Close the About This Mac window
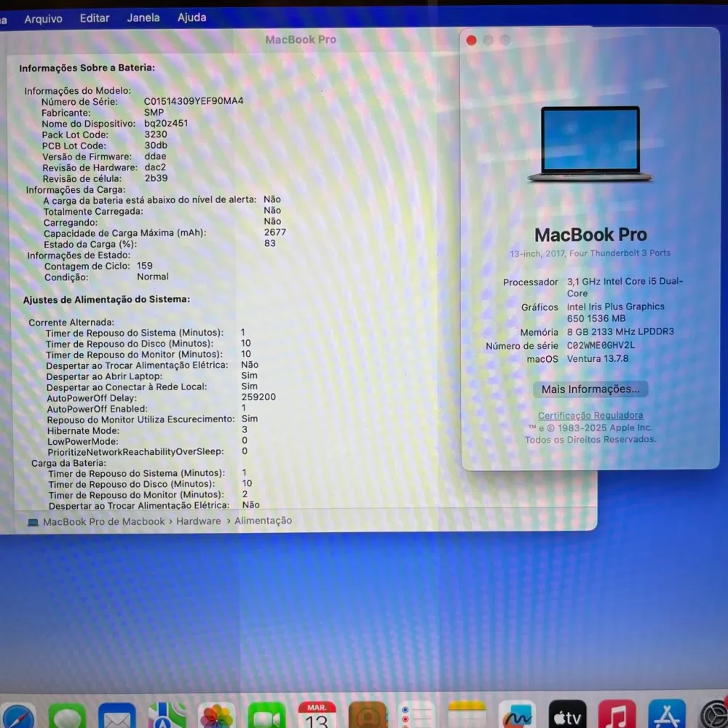Screen dimensions: 728x728 (x=472, y=40)
